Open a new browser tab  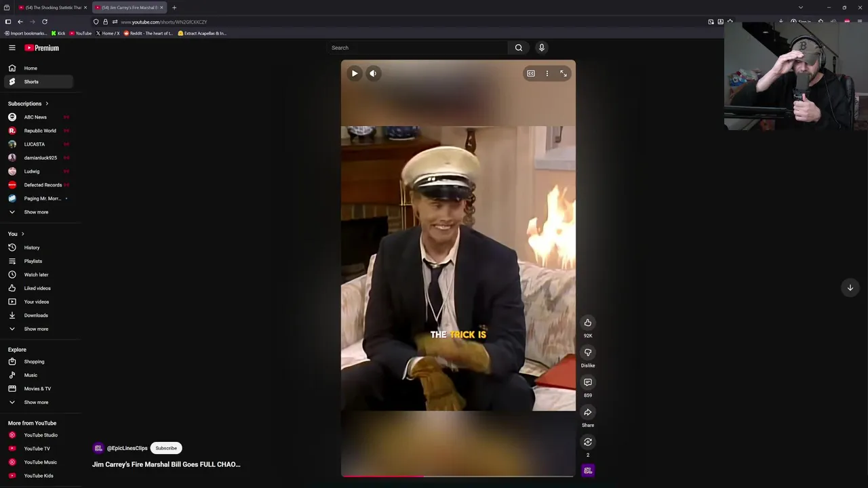point(174,7)
